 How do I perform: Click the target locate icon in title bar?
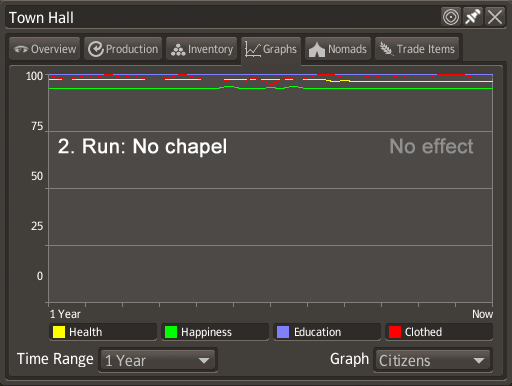tap(451, 17)
